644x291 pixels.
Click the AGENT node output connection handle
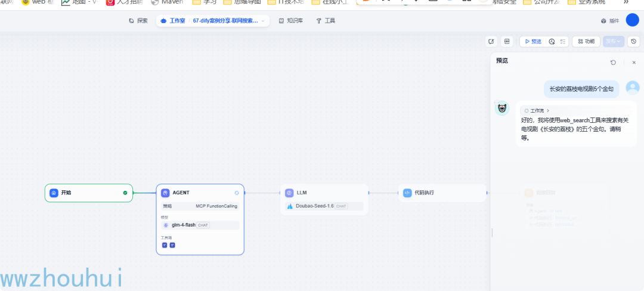244,193
